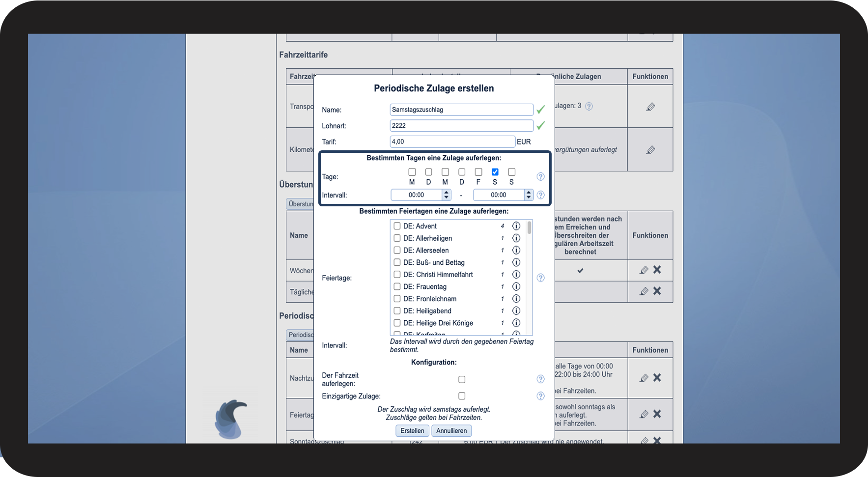
Task: Edit the Wöchen row on background page
Action: click(644, 270)
